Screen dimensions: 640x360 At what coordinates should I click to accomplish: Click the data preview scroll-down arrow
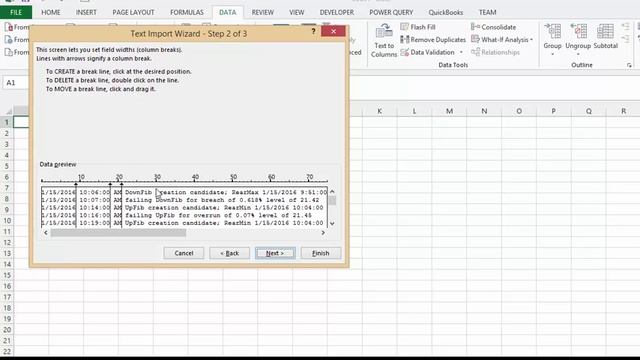(332, 223)
